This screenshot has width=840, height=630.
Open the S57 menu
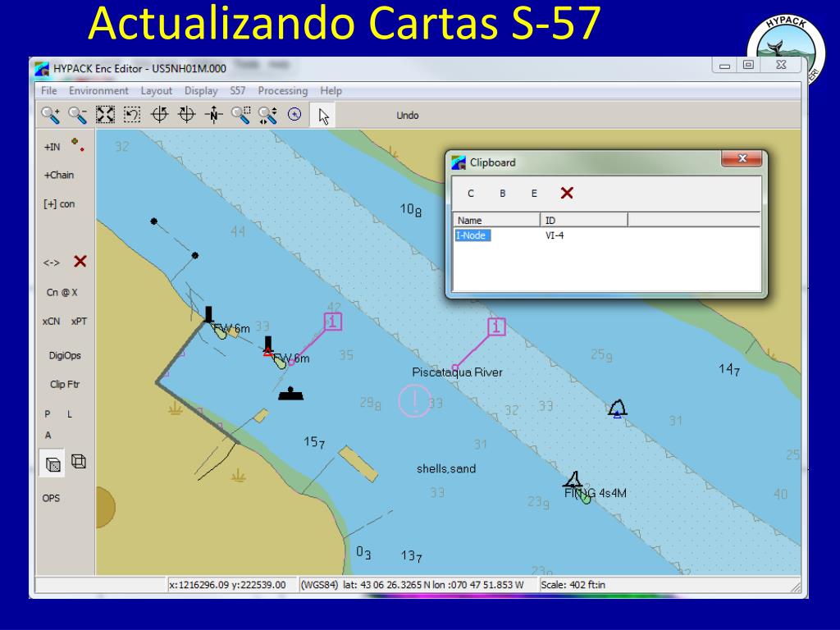(x=238, y=91)
